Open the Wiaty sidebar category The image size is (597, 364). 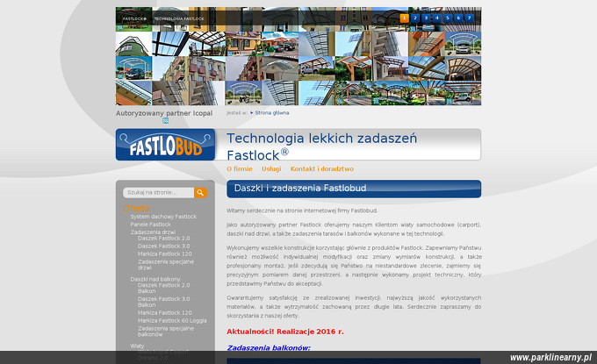click(137, 346)
